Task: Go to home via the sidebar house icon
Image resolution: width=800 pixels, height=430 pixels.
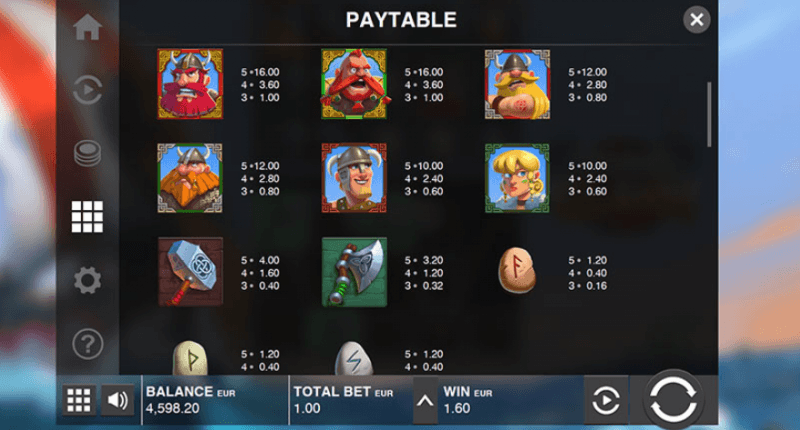Action: click(87, 27)
